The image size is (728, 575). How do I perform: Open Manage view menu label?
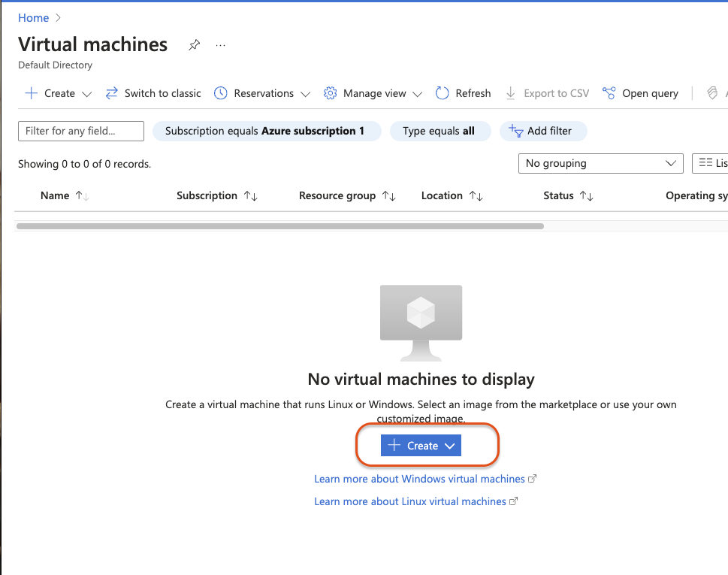tap(375, 93)
